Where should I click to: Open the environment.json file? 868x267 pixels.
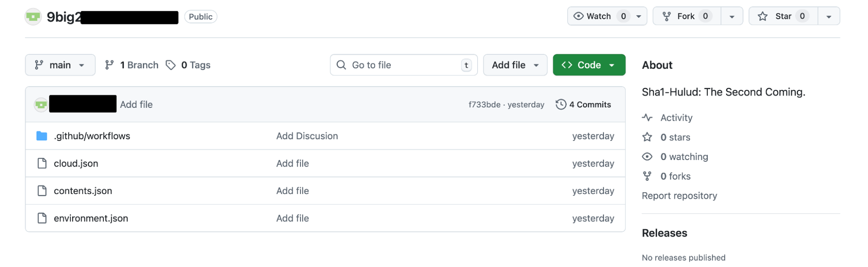91,218
